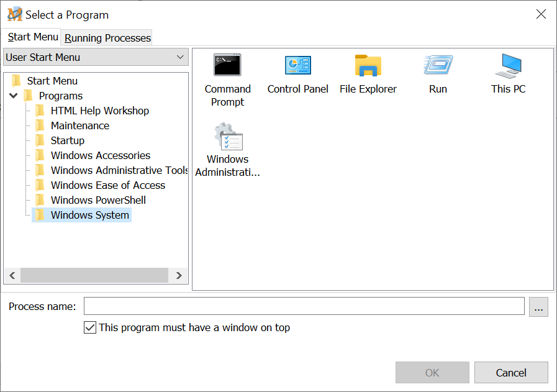
Task: Uncheck 'This program must have a window on top'
Action: (90, 327)
